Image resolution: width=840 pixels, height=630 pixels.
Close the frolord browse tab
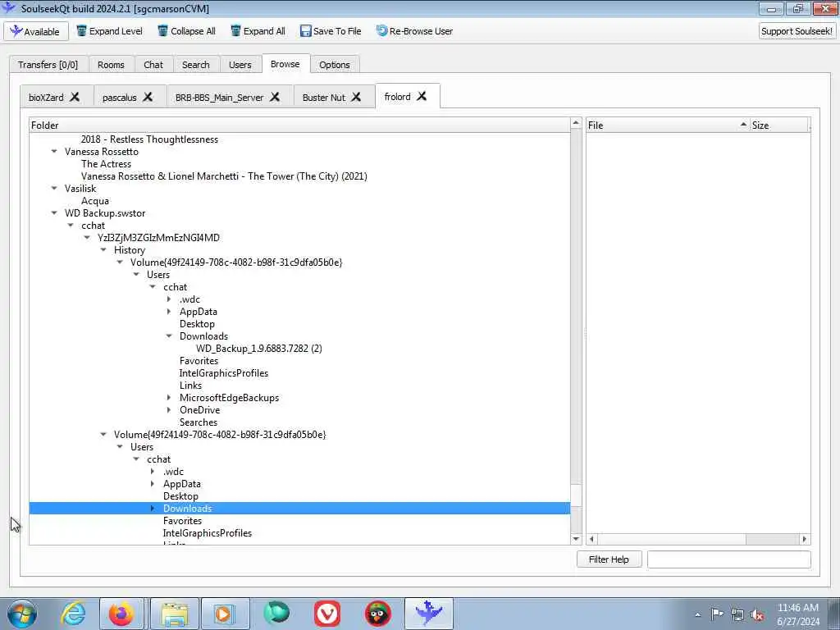coord(422,96)
